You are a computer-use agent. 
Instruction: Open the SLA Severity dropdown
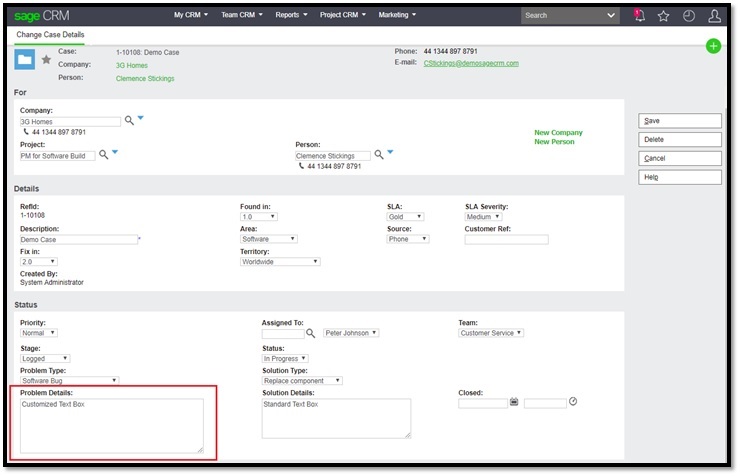pyautogui.click(x=483, y=216)
